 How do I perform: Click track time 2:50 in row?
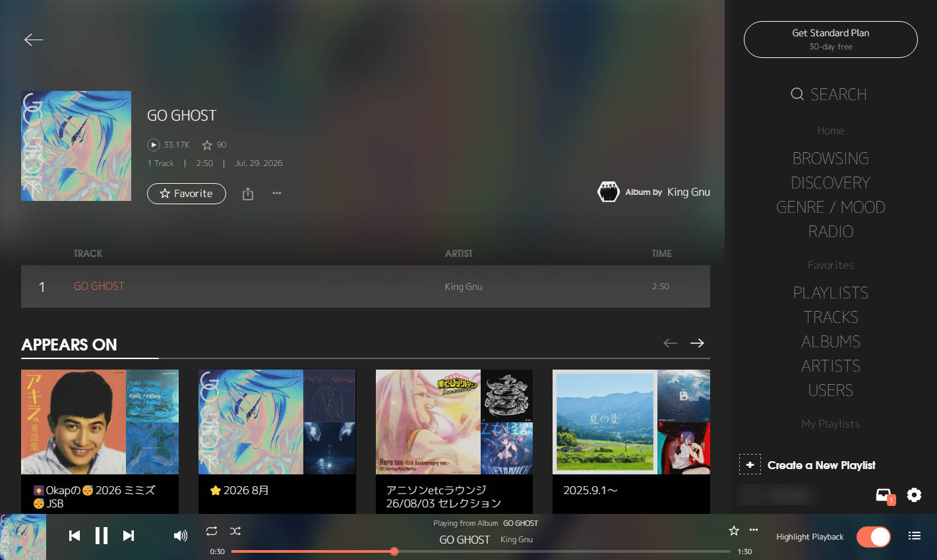(x=661, y=287)
